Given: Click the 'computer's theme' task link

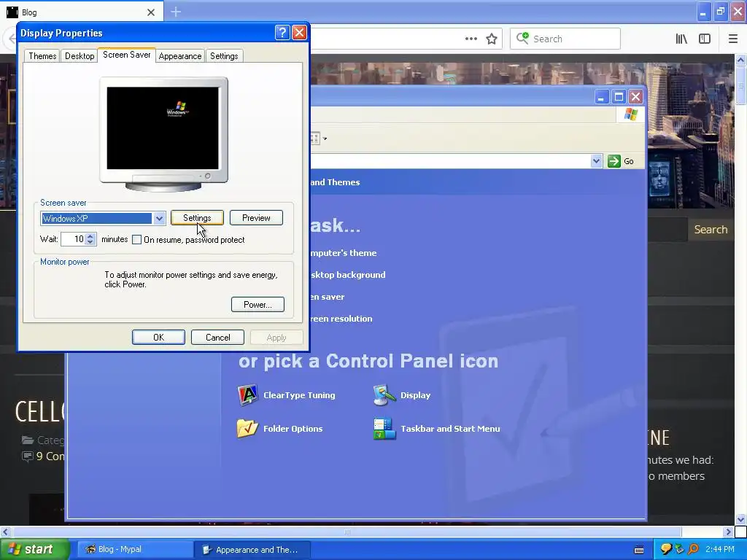Looking at the screenshot, I should (x=343, y=253).
